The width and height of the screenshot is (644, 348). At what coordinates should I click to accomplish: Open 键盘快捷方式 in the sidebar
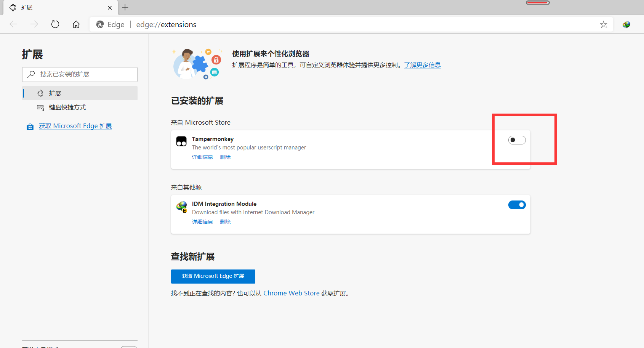[80, 107]
